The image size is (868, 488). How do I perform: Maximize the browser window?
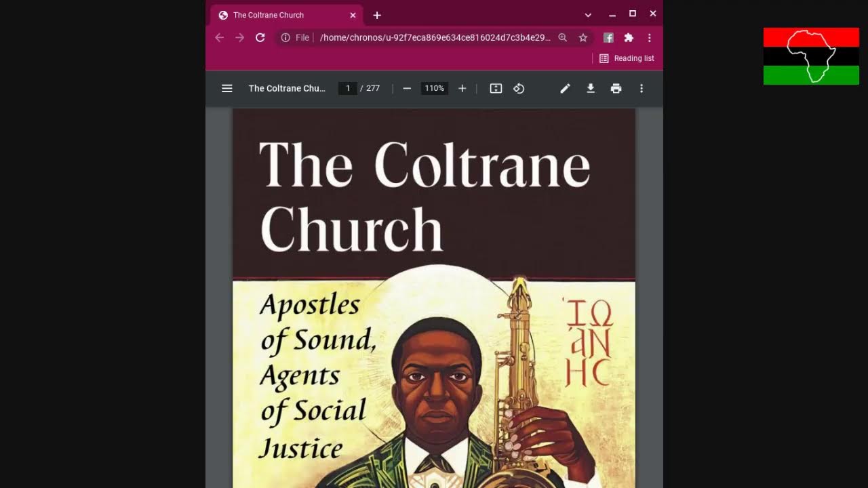click(x=633, y=14)
